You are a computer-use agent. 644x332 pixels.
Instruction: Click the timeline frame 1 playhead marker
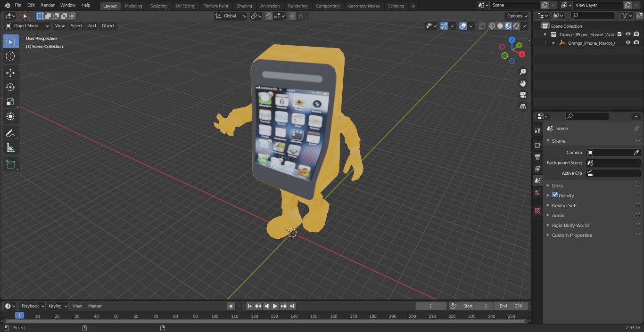(19, 316)
